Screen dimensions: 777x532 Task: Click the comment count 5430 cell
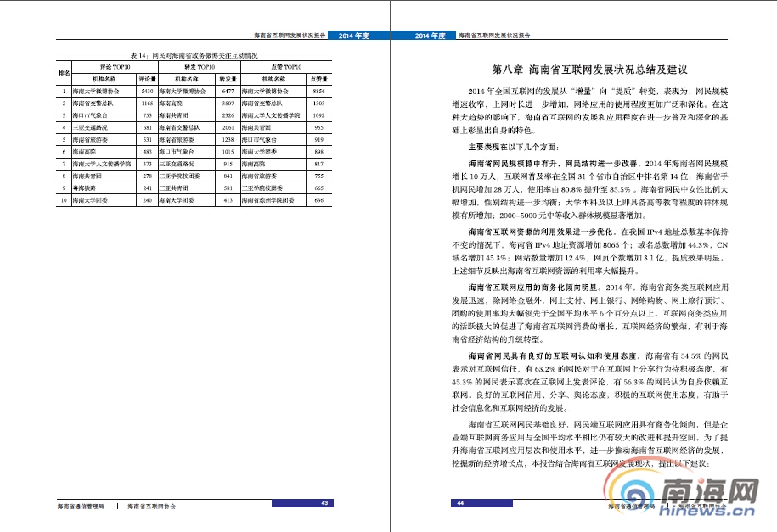click(146, 90)
